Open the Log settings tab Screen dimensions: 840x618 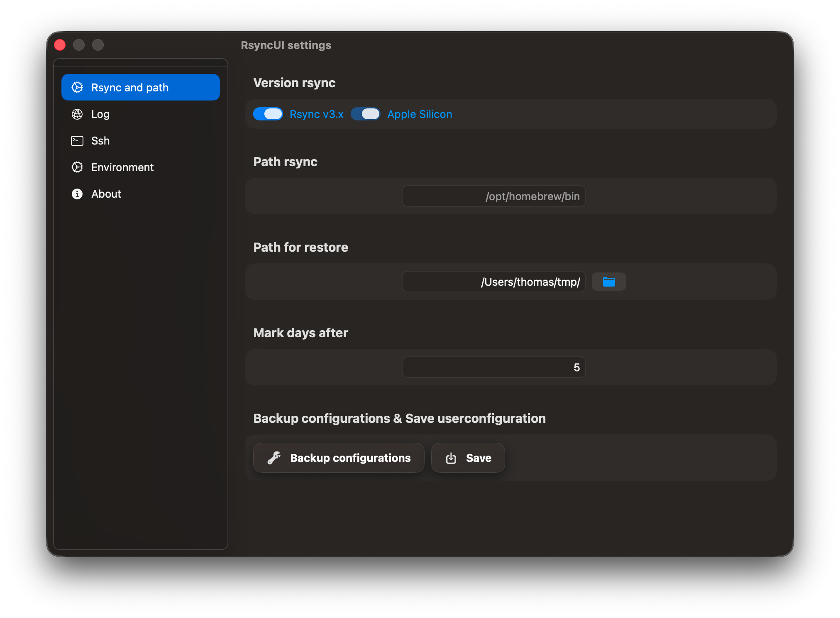click(100, 114)
